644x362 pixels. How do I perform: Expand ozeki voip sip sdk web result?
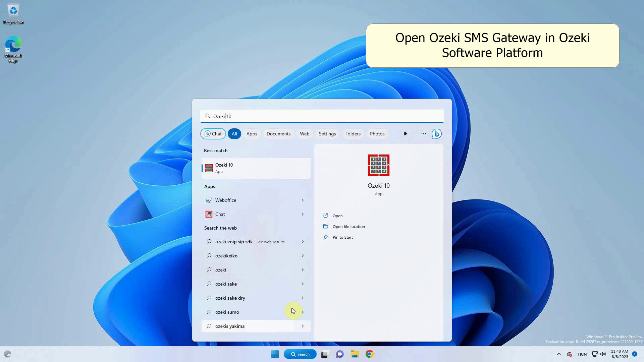(x=303, y=242)
